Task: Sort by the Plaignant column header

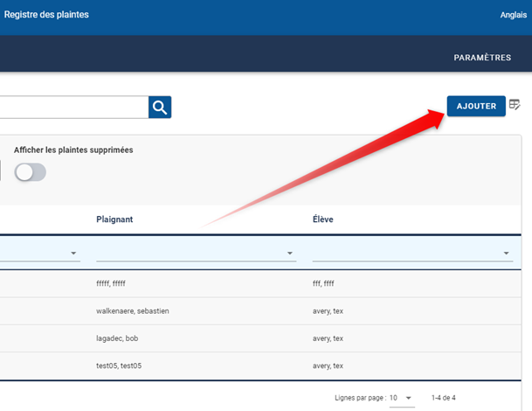Action: pos(115,219)
